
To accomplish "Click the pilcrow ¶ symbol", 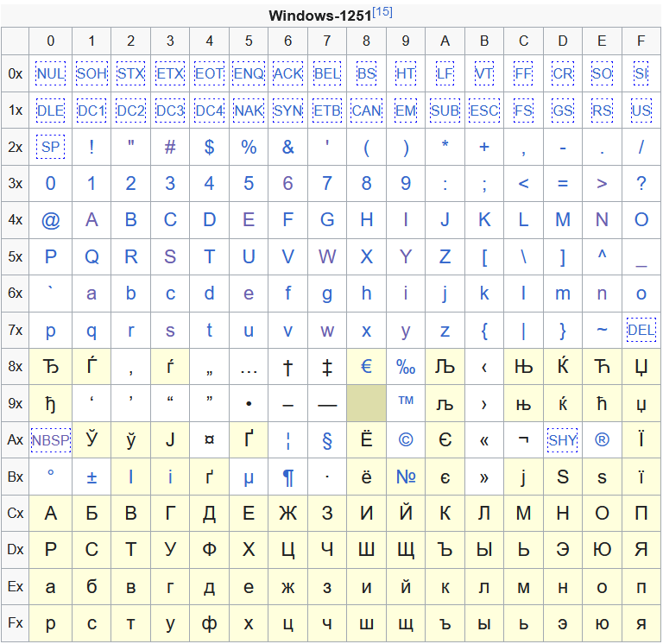I will click(288, 478).
